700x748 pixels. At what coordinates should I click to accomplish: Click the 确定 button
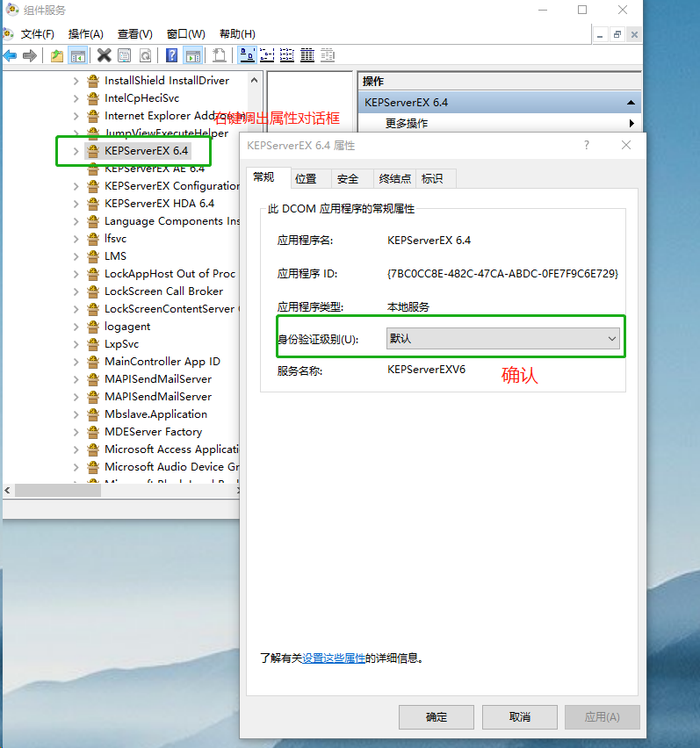click(437, 717)
